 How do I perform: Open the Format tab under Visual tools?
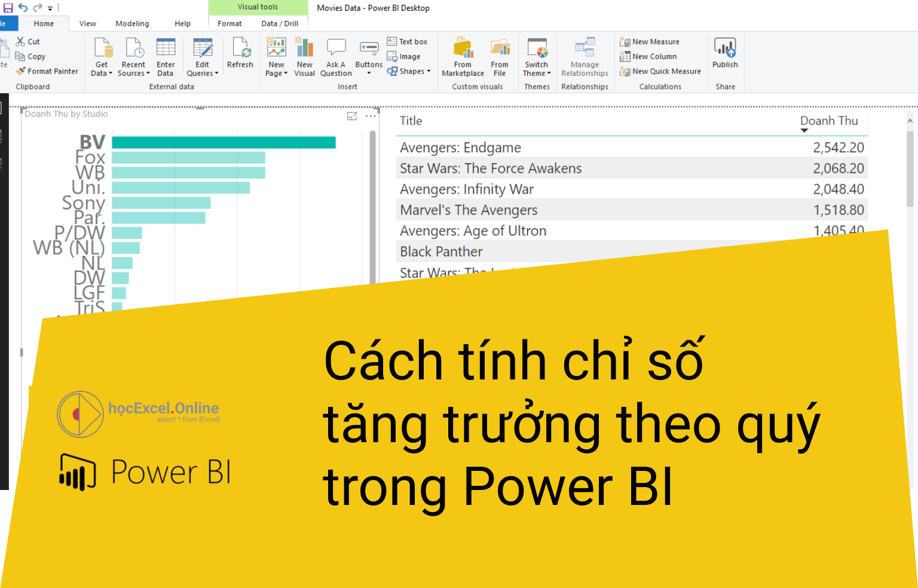[x=229, y=23]
